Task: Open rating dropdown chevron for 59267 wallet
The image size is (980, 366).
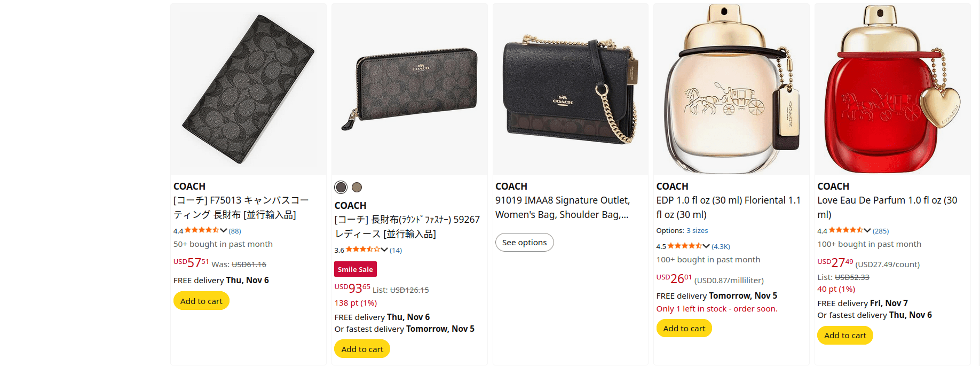Action: pyautogui.click(x=384, y=250)
